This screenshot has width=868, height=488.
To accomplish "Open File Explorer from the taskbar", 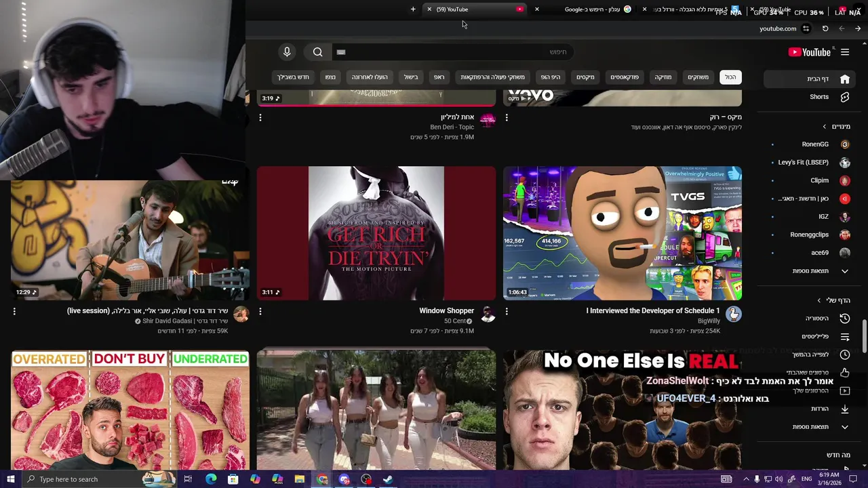I will [300, 479].
